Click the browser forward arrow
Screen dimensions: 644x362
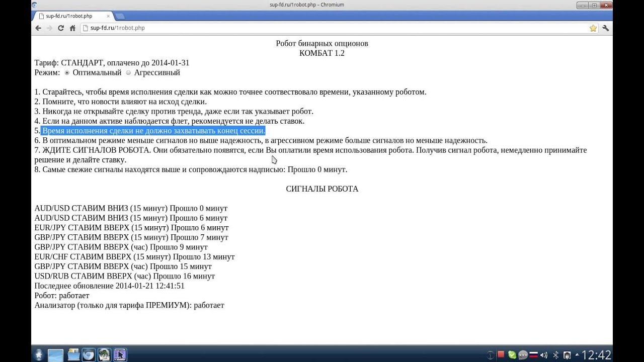[x=49, y=28]
